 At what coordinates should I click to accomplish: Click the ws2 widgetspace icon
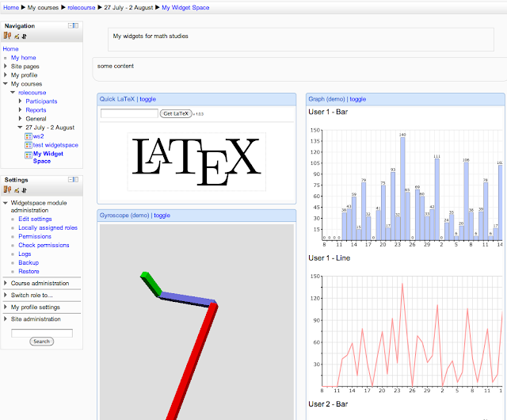(x=29, y=136)
